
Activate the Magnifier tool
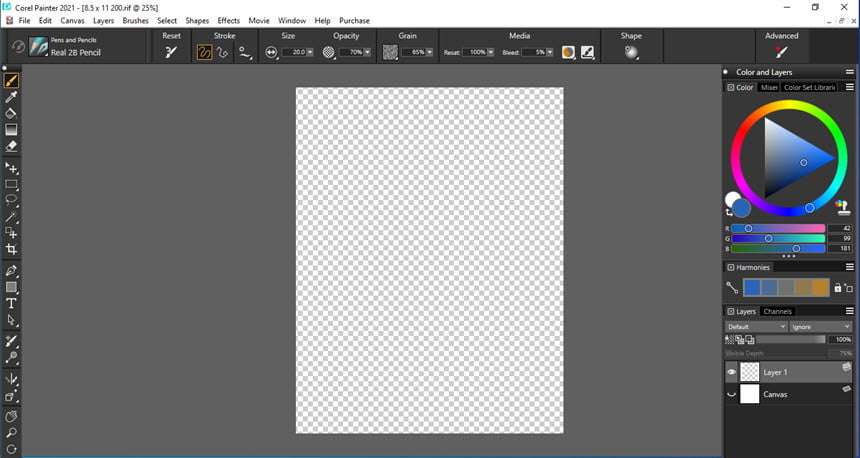12,433
